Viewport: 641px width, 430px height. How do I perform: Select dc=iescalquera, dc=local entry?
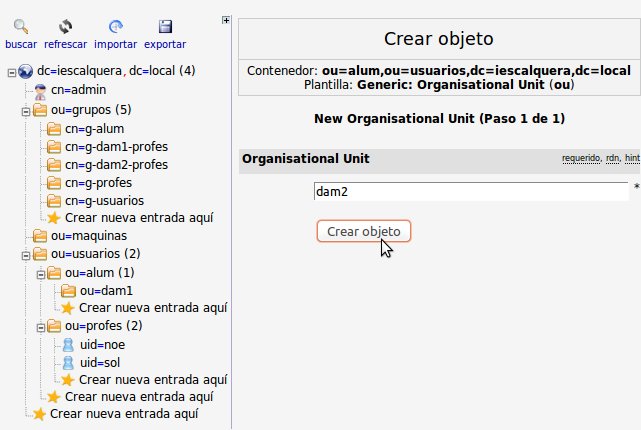pos(116,71)
